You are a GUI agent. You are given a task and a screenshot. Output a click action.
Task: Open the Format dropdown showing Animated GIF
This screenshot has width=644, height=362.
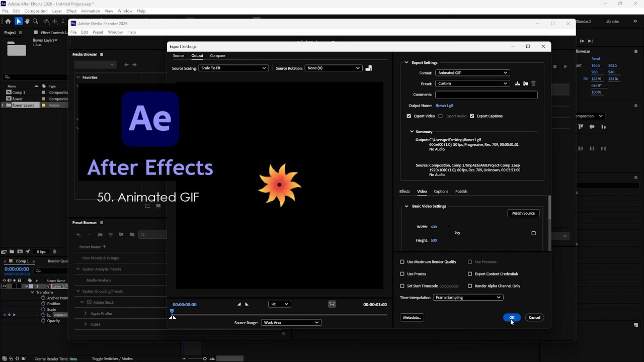coord(472,73)
